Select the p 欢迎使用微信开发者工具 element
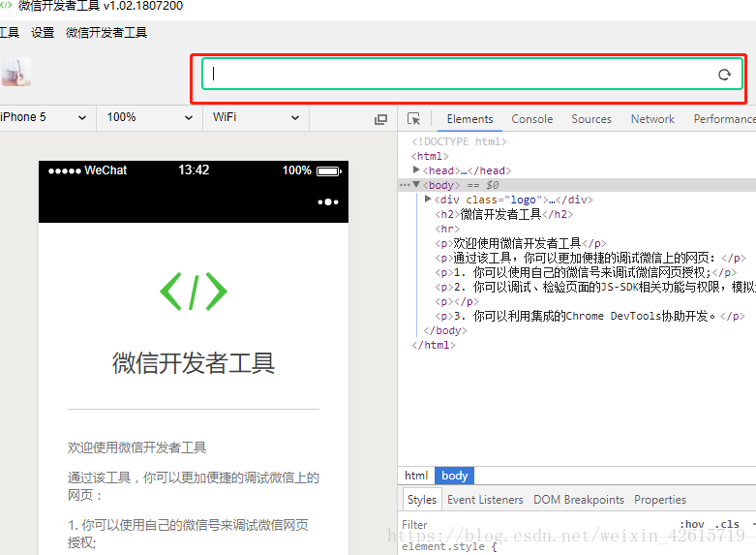Screen dimensions: 756x555 point(520,243)
